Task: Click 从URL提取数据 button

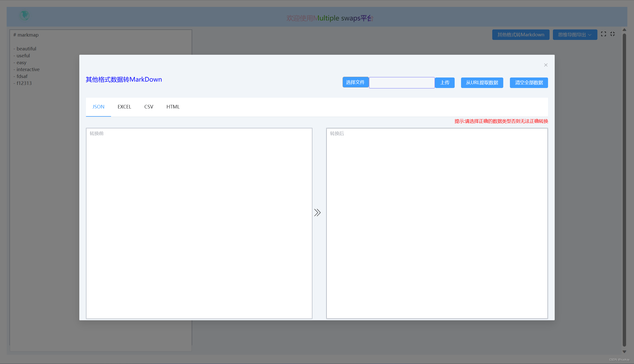Action: coord(482,83)
